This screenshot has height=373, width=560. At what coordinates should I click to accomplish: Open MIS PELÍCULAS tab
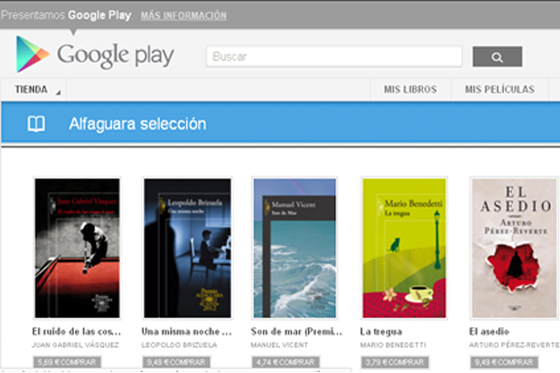pos(500,89)
